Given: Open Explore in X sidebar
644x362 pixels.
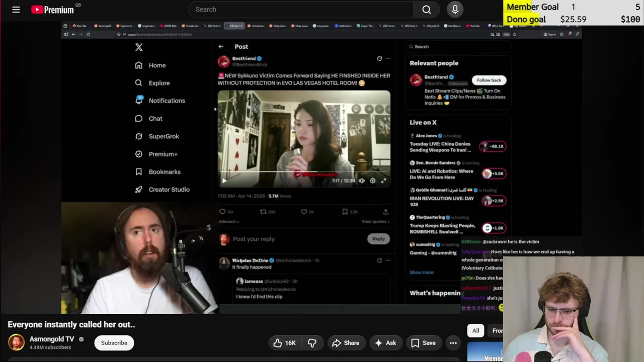Looking at the screenshot, I should click(152, 83).
